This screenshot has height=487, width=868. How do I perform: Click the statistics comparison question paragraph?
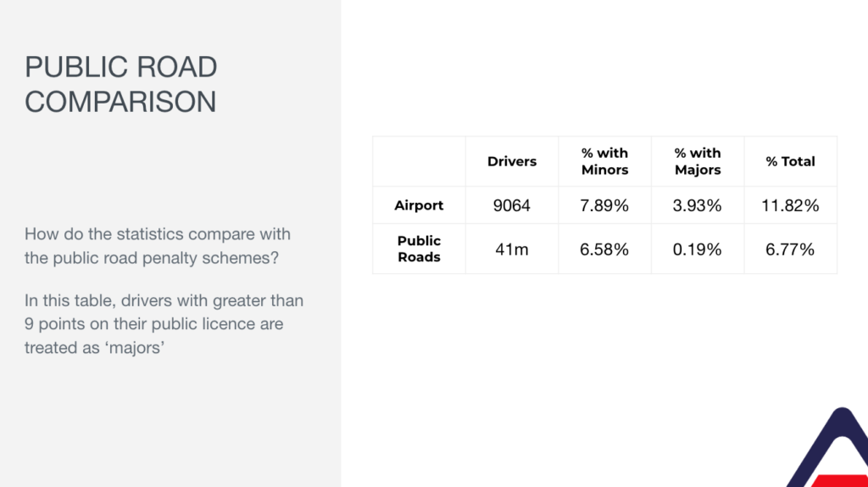click(157, 245)
